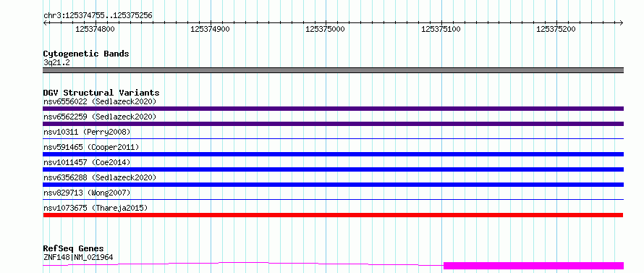
Task: Select the RefSeq Genes track title
Action: 74,248
